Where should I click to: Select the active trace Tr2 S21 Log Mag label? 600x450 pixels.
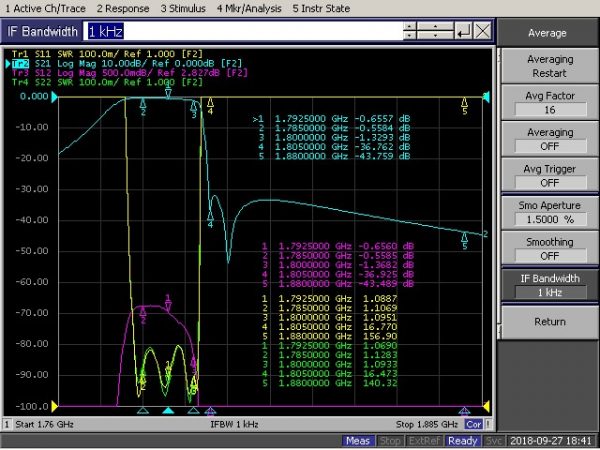127,64
